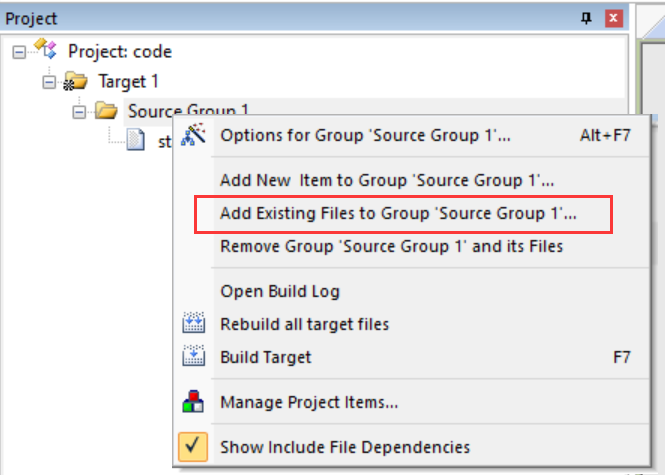Select Manage Project Items entry
This screenshot has width=665, height=475.
(x=309, y=403)
